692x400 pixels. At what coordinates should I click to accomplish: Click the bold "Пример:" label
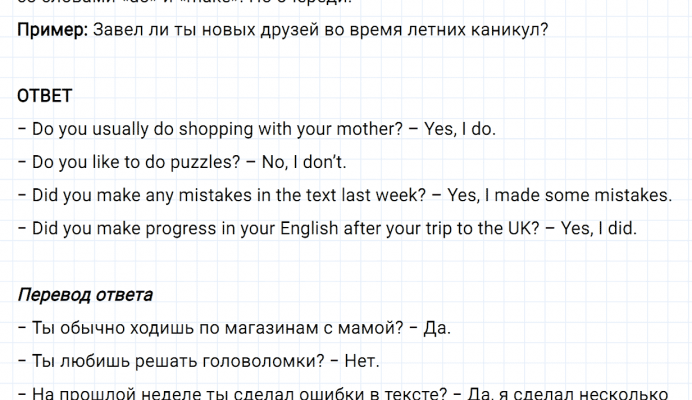coord(51,29)
